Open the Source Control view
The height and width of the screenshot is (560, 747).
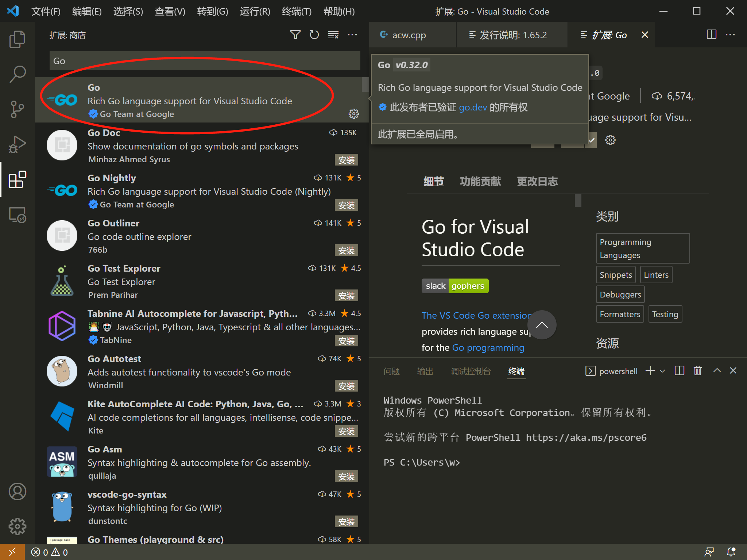click(x=17, y=109)
